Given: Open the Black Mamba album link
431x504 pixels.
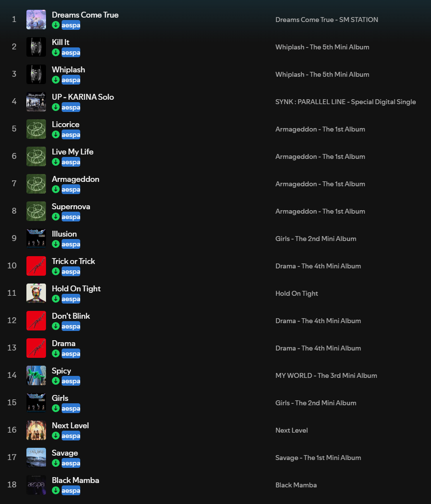Looking at the screenshot, I should click(296, 485).
